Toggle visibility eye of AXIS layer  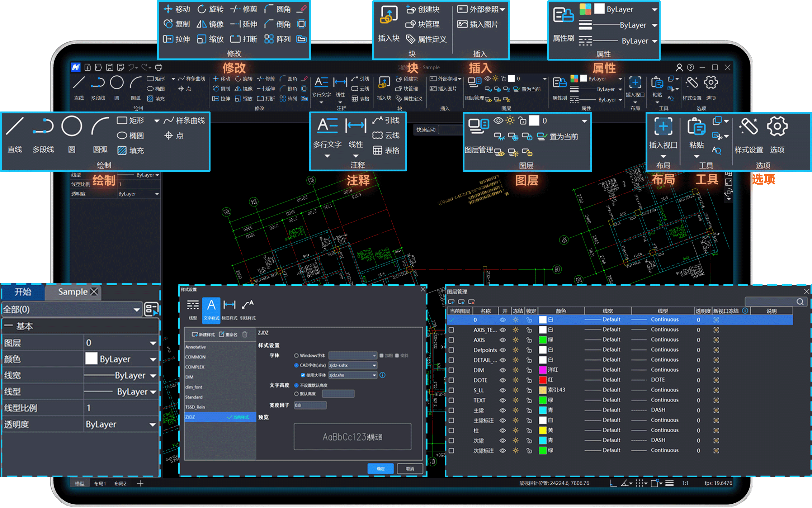(503, 340)
